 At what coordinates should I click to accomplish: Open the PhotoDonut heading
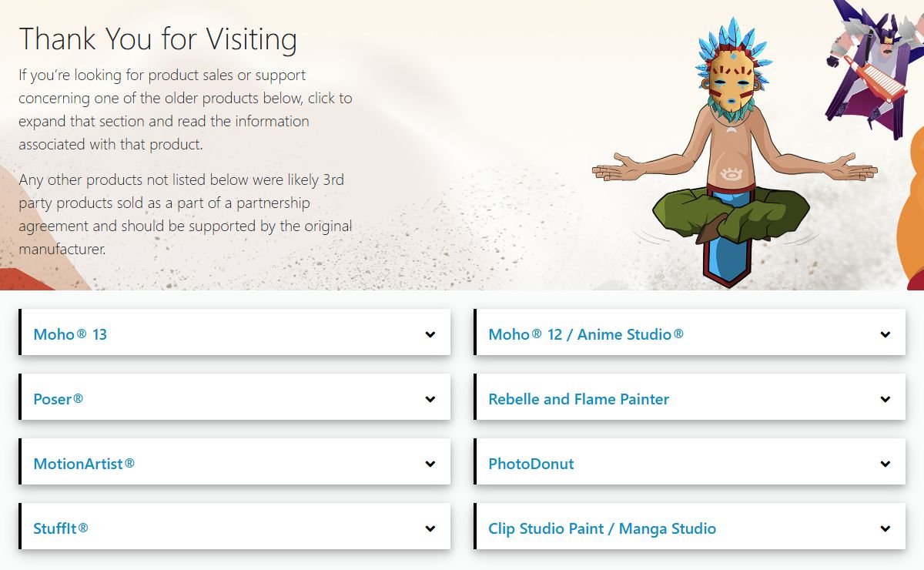click(x=531, y=464)
